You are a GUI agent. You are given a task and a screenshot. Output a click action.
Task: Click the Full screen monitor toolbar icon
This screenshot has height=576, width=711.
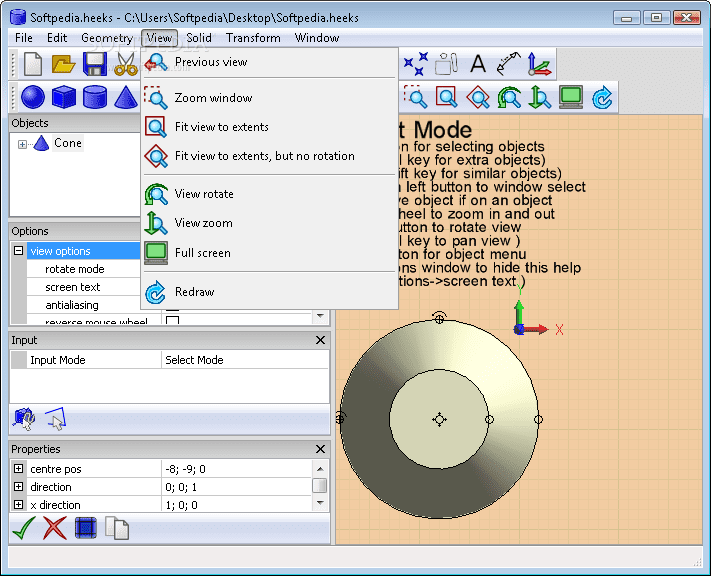571,97
